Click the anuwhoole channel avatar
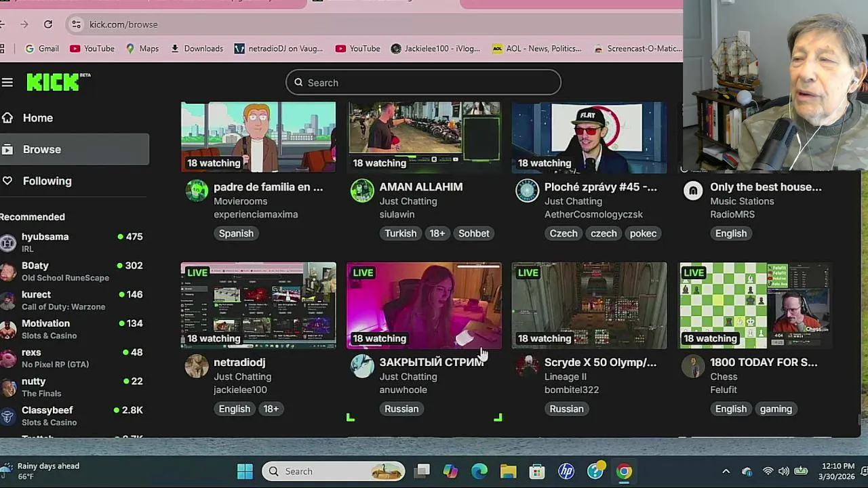868x488 pixels. [x=362, y=366]
